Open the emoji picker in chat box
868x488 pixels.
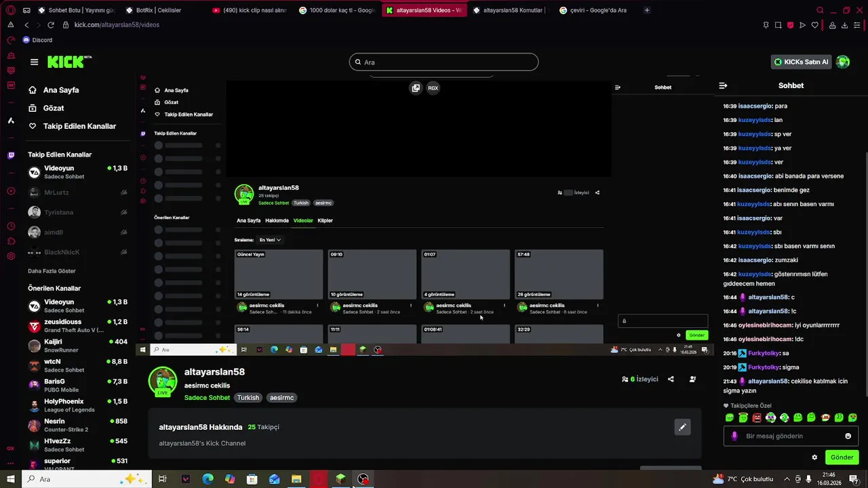coord(848,436)
